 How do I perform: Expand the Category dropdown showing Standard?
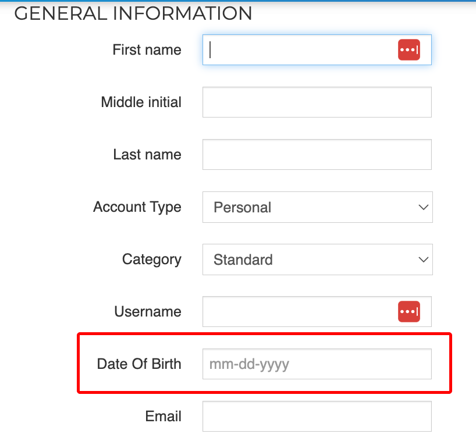tap(318, 259)
